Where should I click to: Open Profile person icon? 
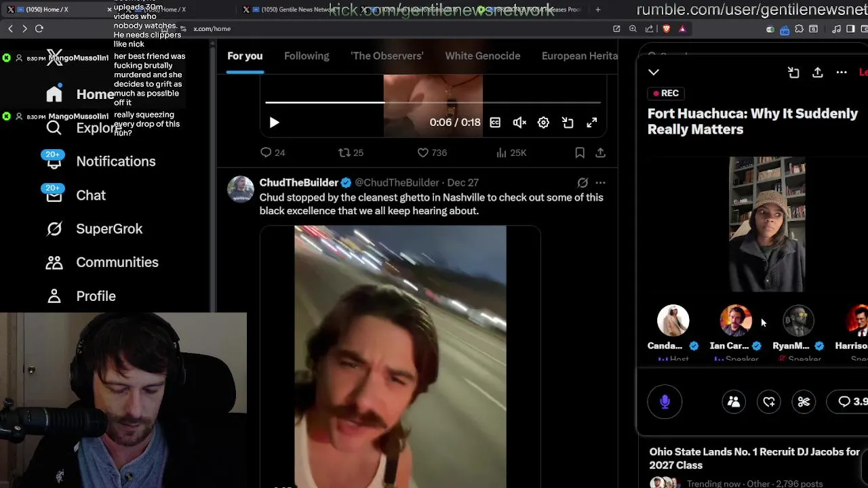pos(54,296)
